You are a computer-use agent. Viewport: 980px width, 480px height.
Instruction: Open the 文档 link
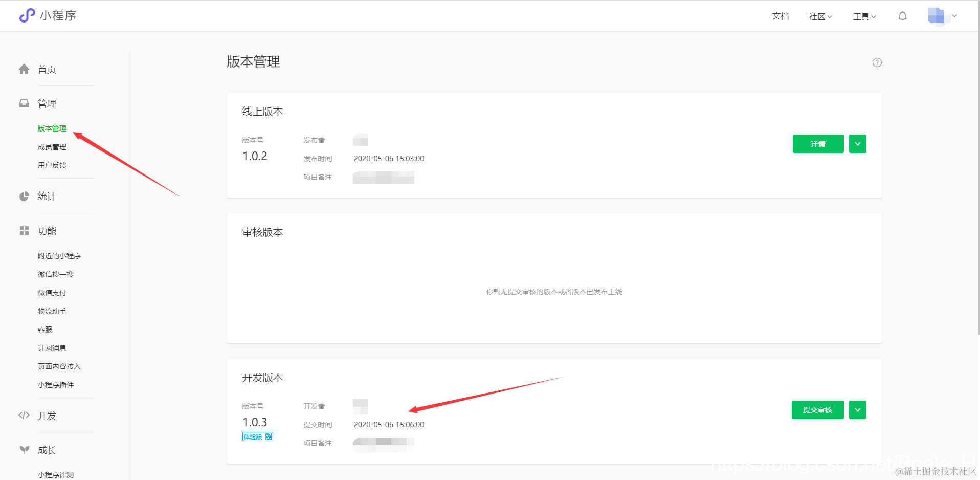coord(781,16)
